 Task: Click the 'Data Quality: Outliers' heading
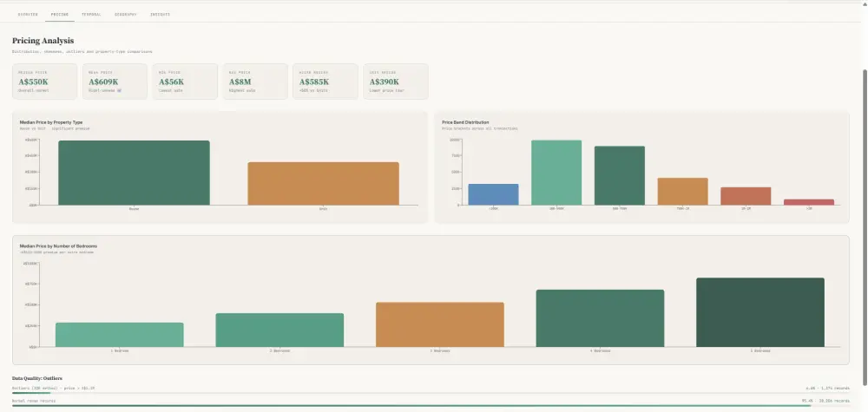[37, 378]
